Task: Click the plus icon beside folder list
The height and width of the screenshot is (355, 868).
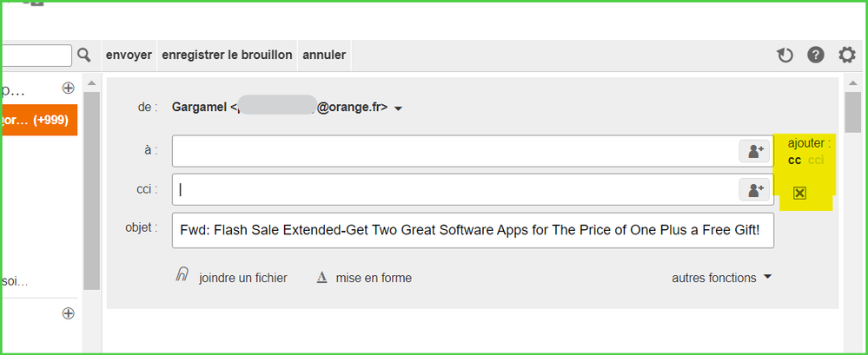Action: [x=68, y=88]
